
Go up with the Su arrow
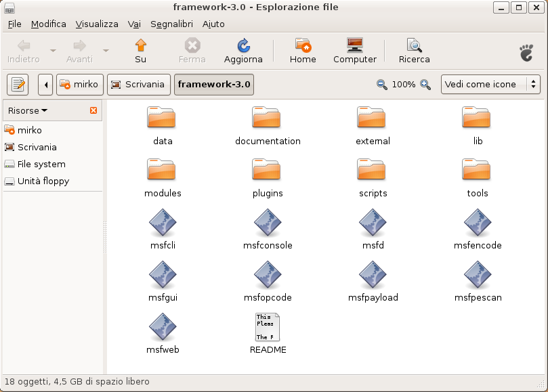[140, 51]
